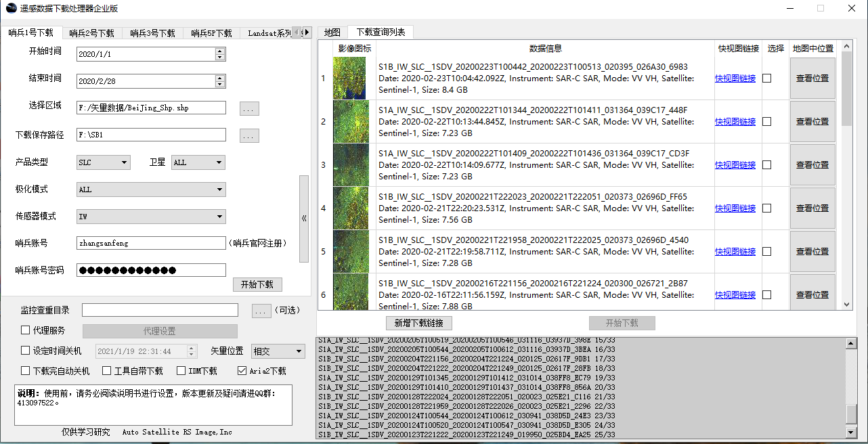
Task: Switch to the 哨兵2号下载 tab
Action: coord(91,31)
